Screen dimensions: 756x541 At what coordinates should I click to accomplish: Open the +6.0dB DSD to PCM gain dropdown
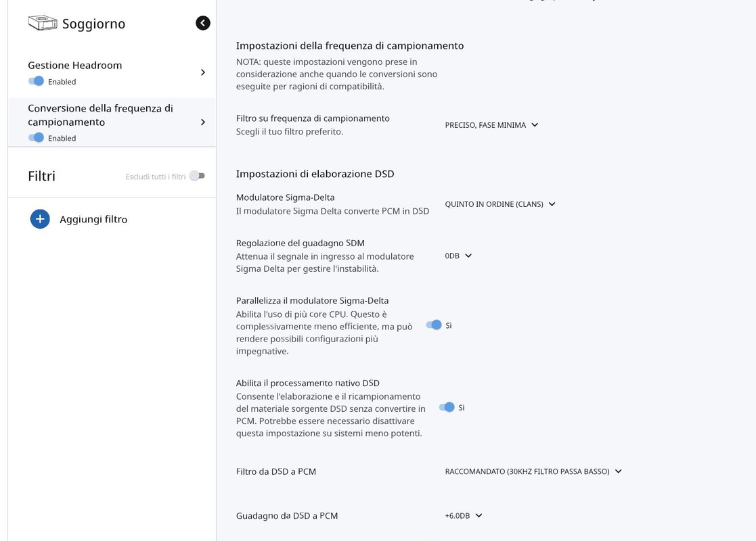pyautogui.click(x=464, y=516)
